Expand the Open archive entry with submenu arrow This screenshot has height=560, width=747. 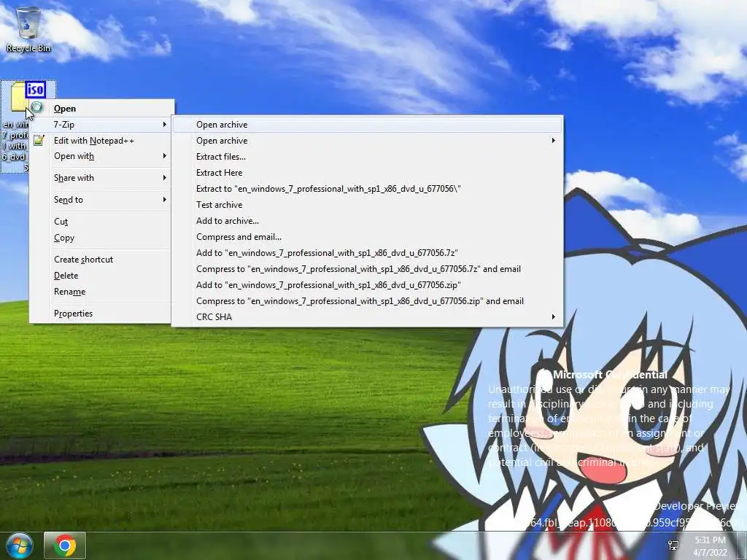tap(367, 141)
